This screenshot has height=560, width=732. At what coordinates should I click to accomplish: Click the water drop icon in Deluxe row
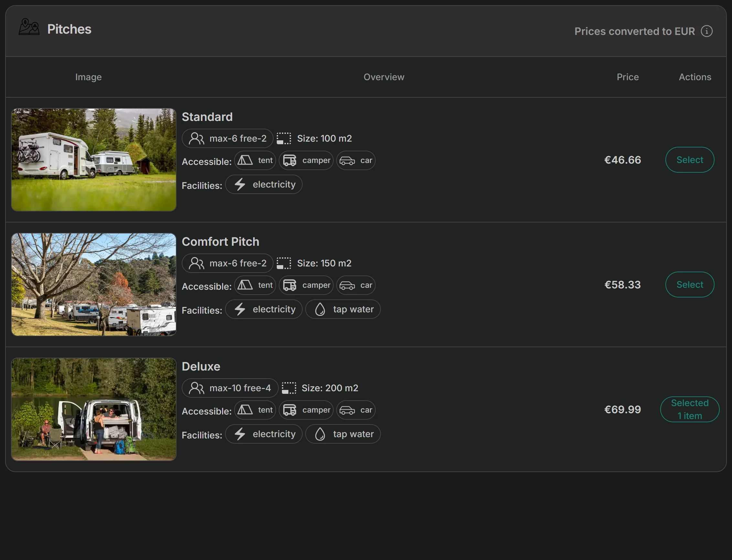[320, 434]
